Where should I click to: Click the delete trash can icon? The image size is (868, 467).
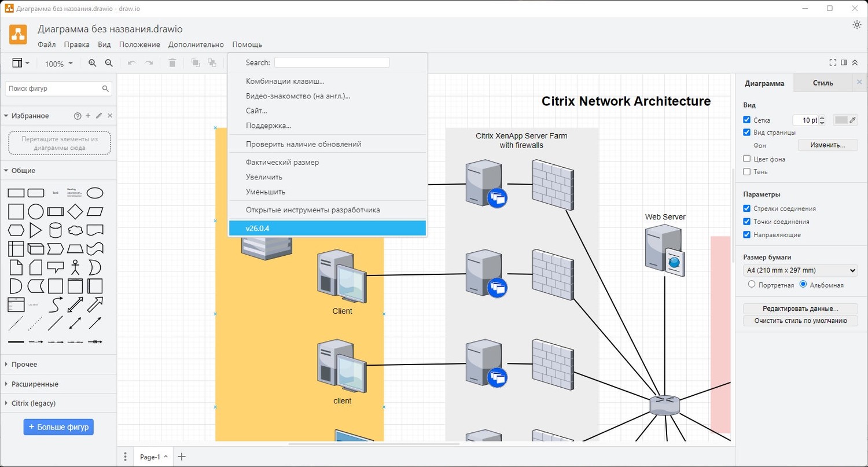pos(172,63)
